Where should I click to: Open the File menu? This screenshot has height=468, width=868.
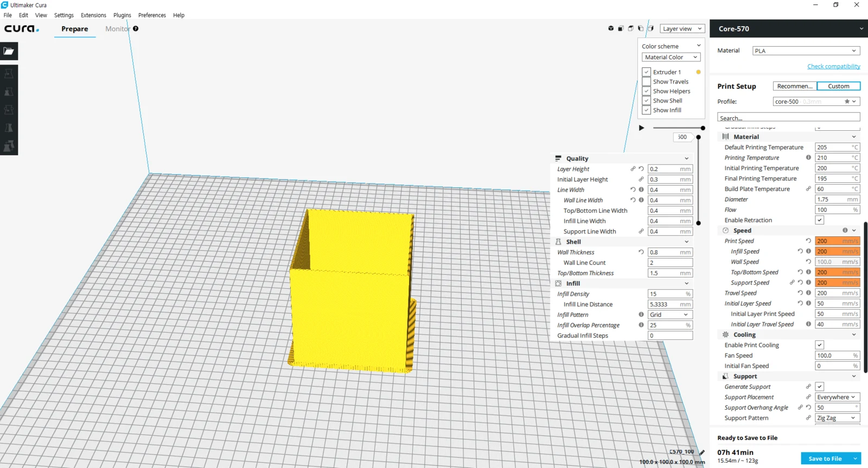(x=8, y=15)
